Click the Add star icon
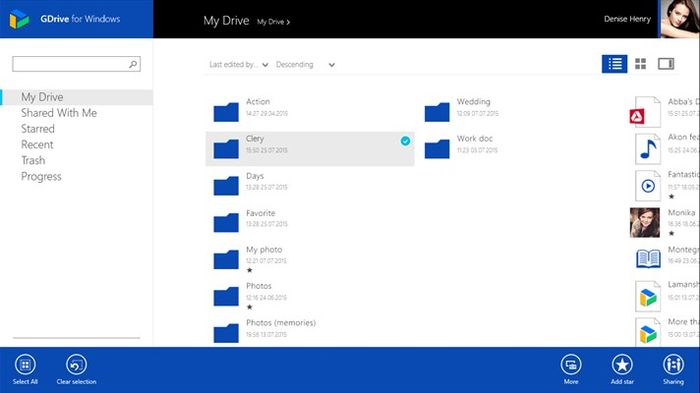Image resolution: width=700 pixels, height=393 pixels. click(x=622, y=365)
